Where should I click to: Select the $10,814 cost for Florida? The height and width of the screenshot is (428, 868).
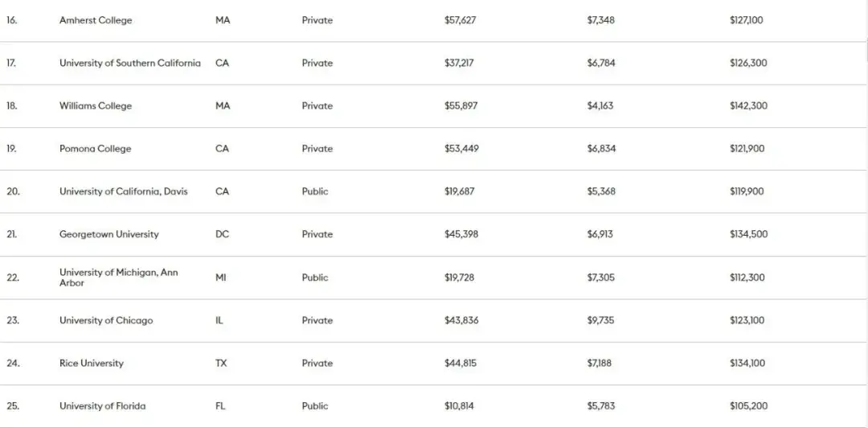459,406
